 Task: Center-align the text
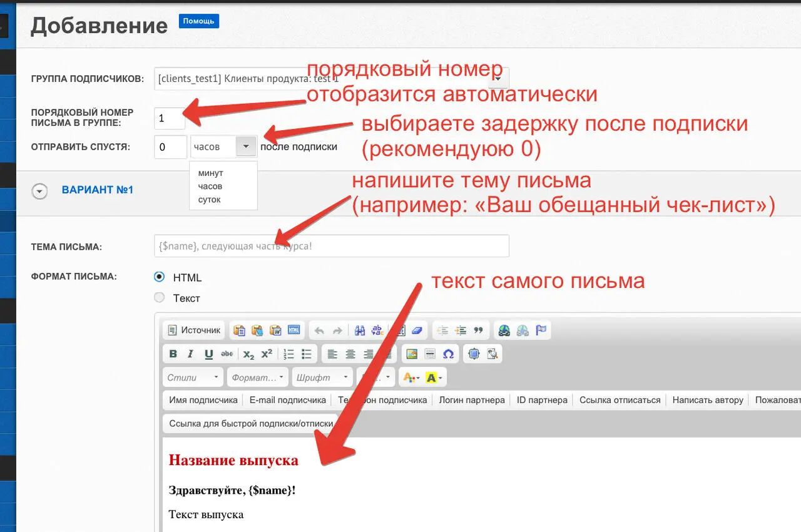pos(350,354)
